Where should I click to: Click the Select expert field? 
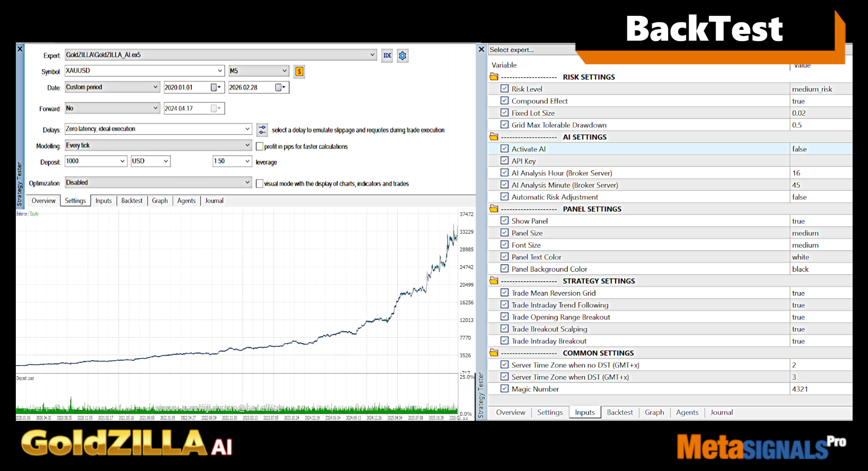point(532,50)
